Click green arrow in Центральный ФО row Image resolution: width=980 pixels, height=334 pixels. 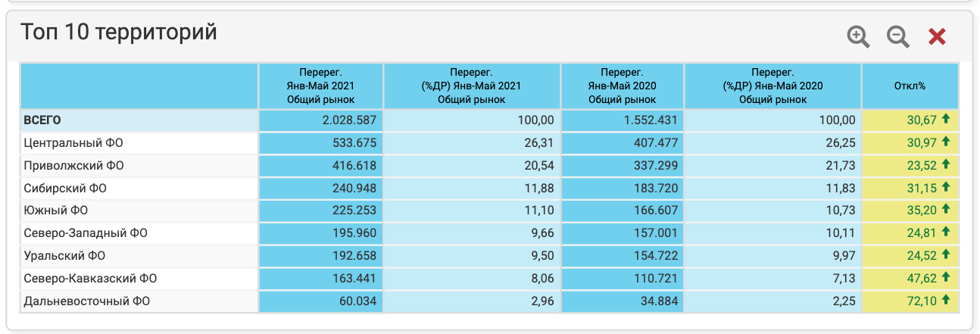[945, 142]
